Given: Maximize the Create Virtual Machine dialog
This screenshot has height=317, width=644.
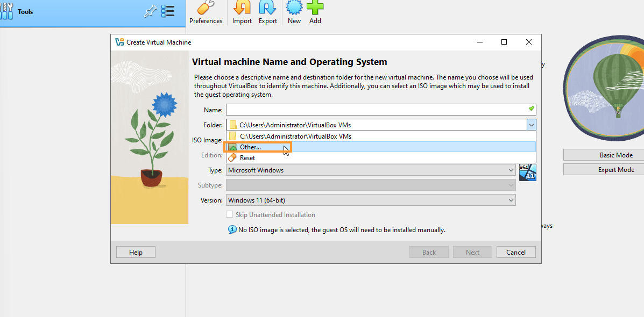Looking at the screenshot, I should pyautogui.click(x=504, y=42).
